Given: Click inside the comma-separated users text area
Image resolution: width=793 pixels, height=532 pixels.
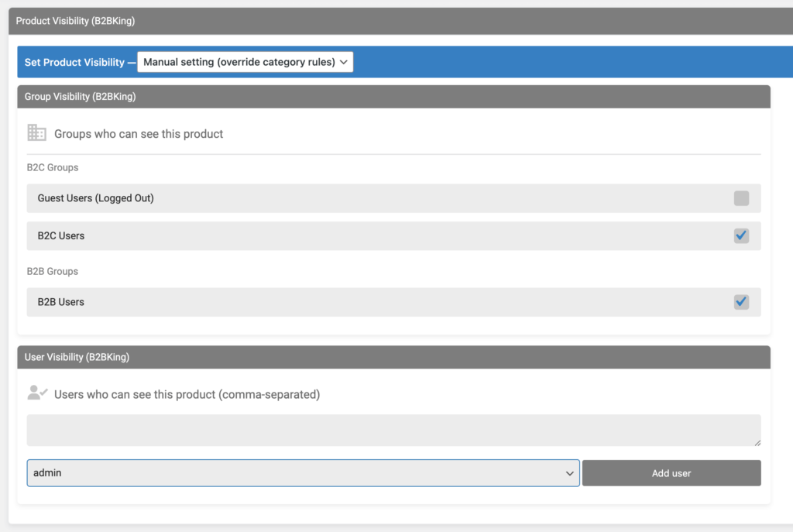Looking at the screenshot, I should click(393, 429).
